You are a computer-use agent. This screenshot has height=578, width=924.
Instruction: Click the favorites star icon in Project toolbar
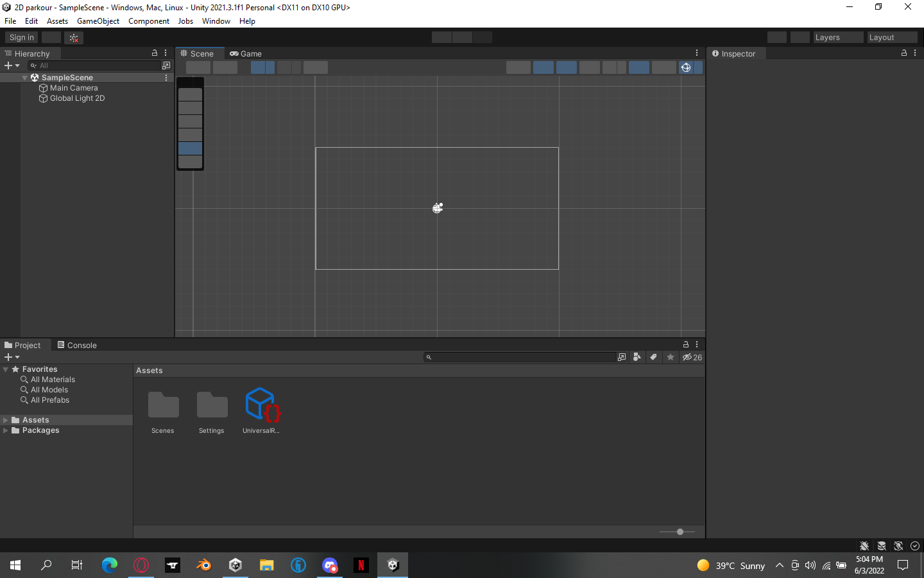(x=671, y=357)
